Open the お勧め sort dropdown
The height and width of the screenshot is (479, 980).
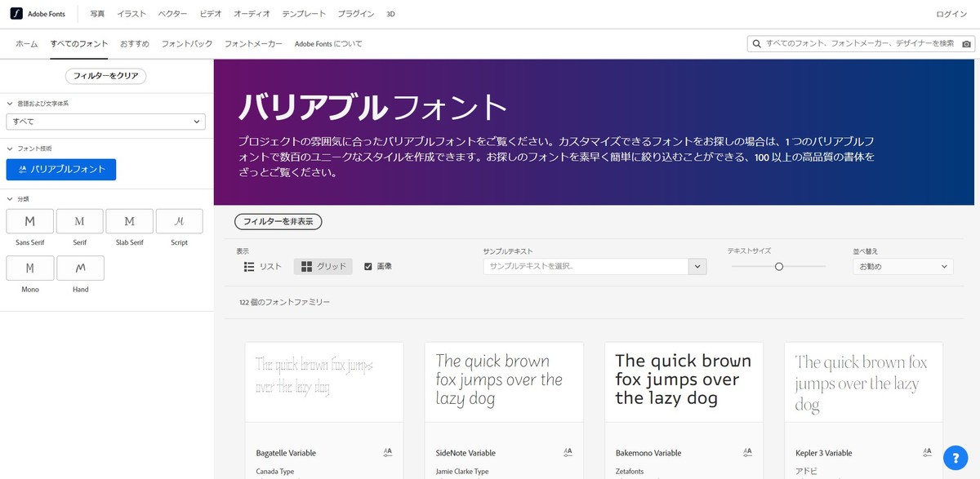point(902,267)
